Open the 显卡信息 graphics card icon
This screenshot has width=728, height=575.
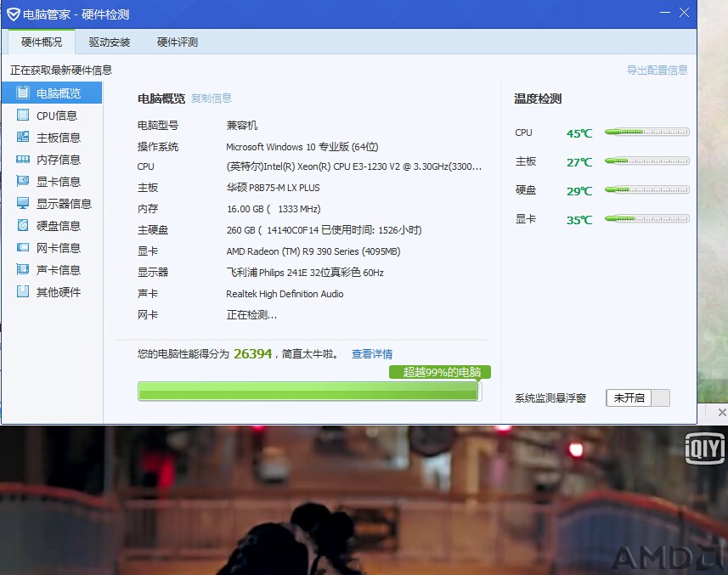(23, 181)
